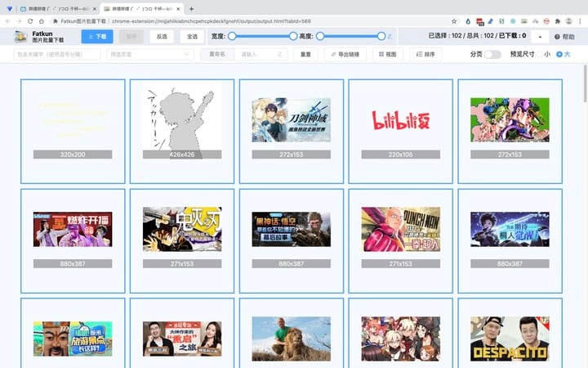Click the help question mark icon

[559, 37]
